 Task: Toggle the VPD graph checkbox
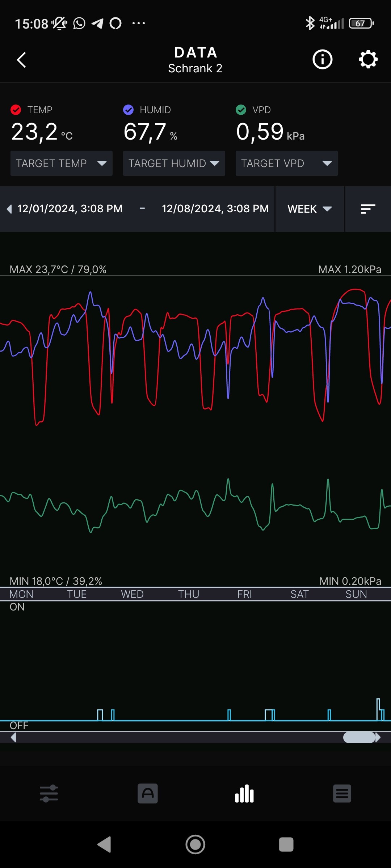pyautogui.click(x=241, y=110)
